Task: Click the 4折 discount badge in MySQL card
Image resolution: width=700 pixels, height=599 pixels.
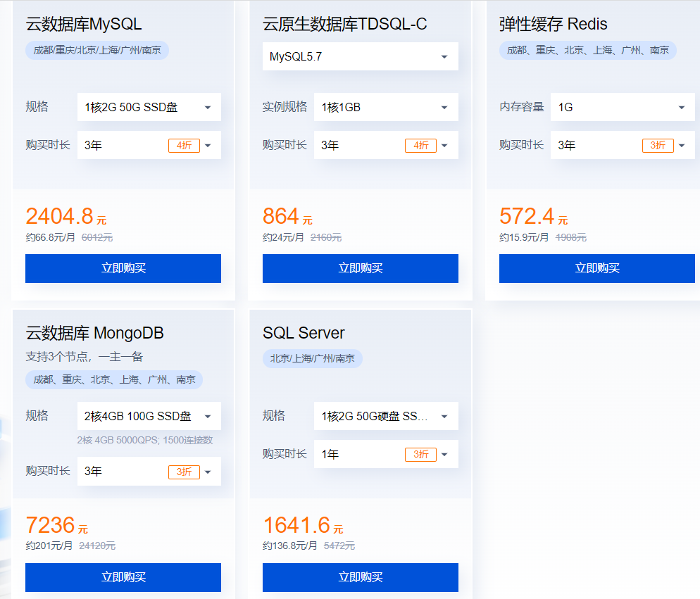Action: pyautogui.click(x=184, y=146)
